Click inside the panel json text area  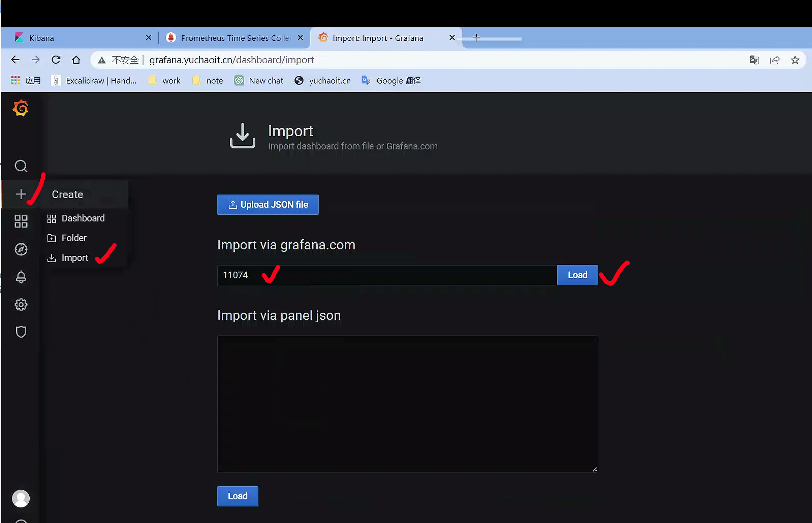coord(407,403)
